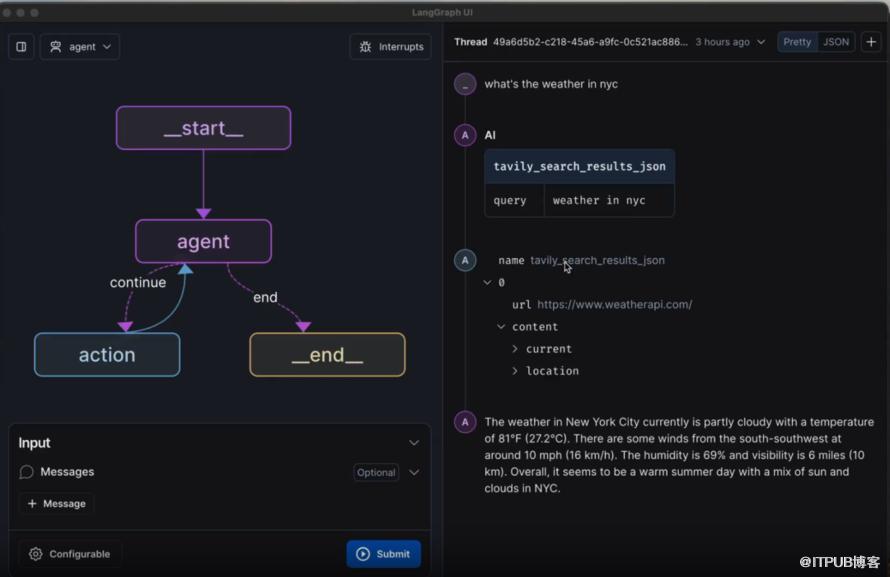The height and width of the screenshot is (577, 890).
Task: Submit the input to the graph
Action: pos(383,554)
